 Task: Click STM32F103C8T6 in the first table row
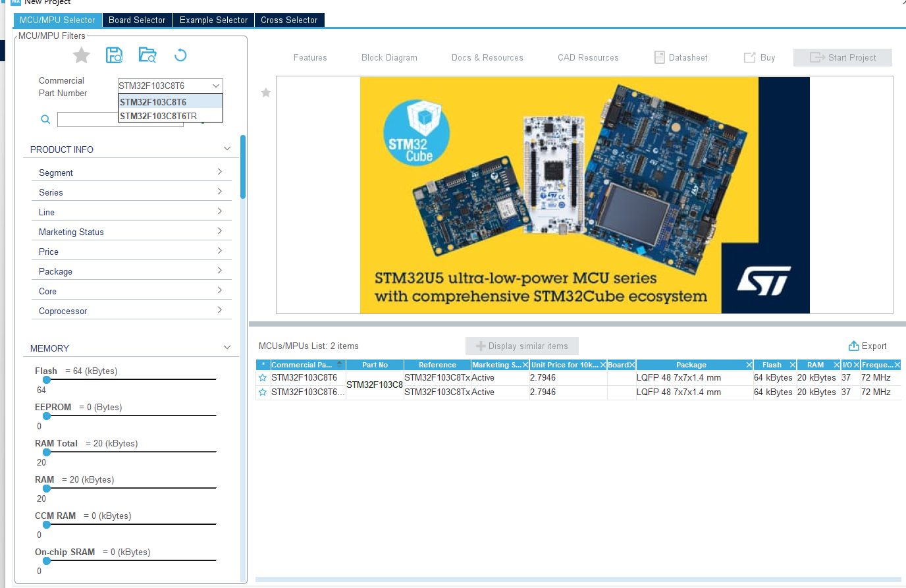304,378
